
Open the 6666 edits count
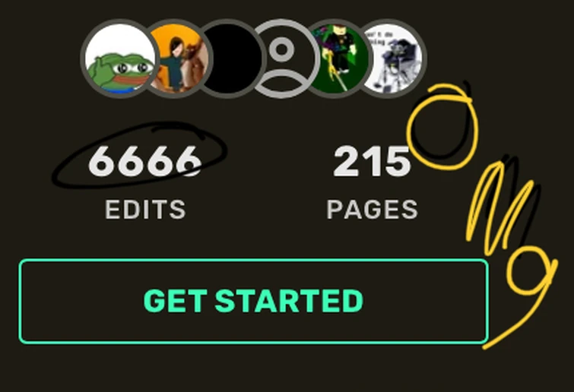coord(145,161)
